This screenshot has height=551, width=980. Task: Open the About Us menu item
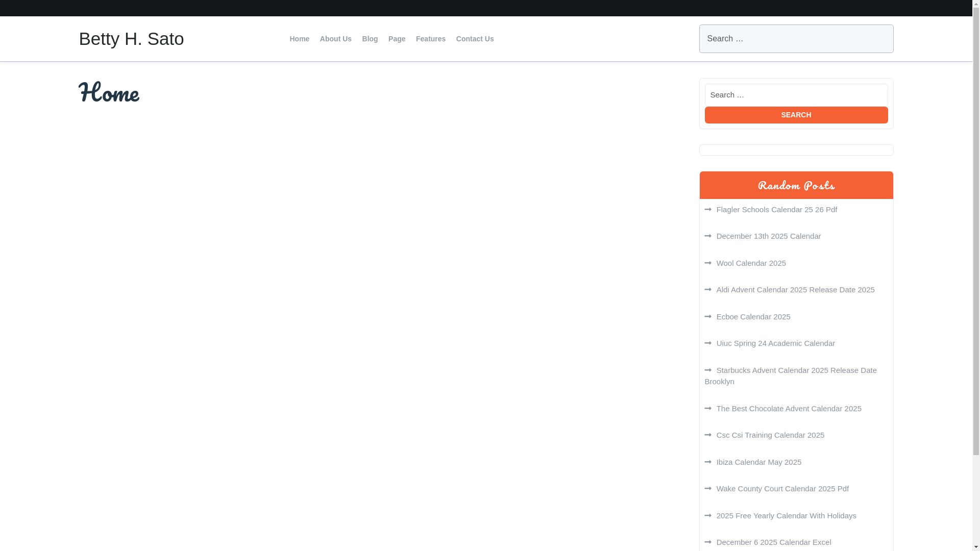[x=335, y=39]
